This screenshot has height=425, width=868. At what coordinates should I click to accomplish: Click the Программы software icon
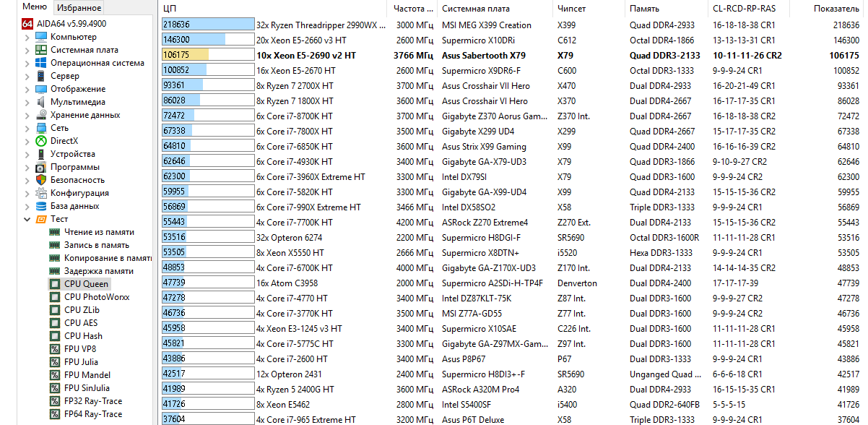pyautogui.click(x=41, y=167)
